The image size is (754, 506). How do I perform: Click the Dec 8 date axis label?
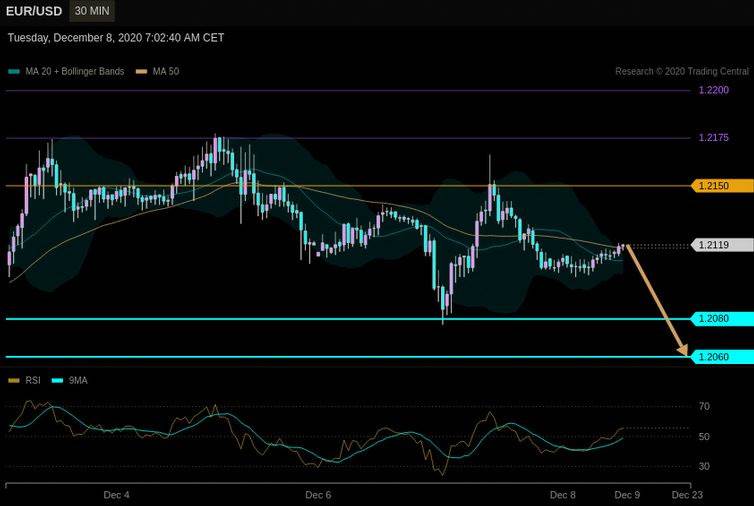click(x=563, y=494)
